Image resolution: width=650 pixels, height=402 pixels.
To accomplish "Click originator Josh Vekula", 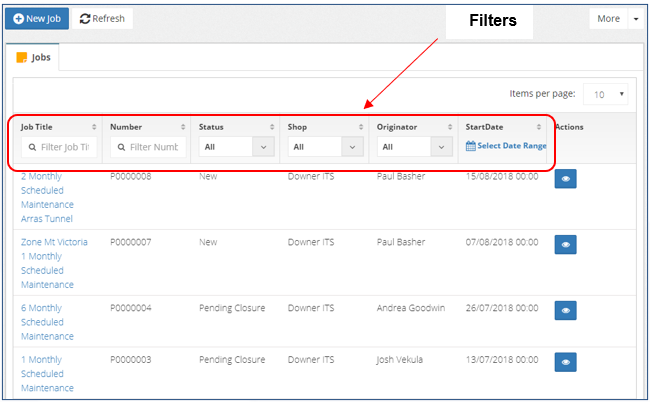I will [x=400, y=360].
